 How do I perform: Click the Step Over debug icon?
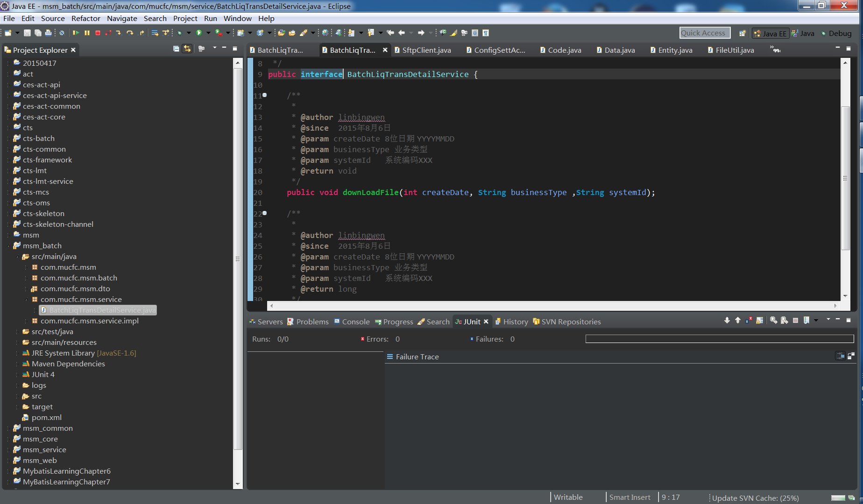point(130,33)
